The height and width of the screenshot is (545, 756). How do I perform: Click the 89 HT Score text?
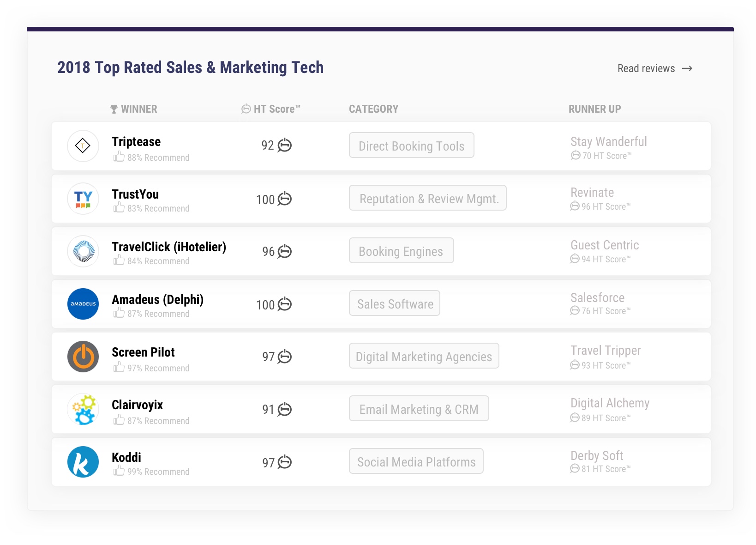pyautogui.click(x=606, y=418)
